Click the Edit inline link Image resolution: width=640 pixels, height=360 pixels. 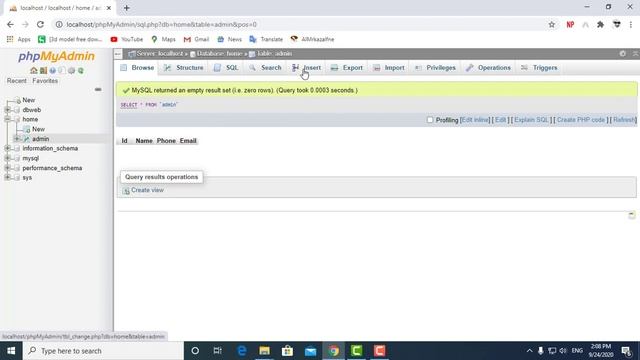[x=475, y=120]
